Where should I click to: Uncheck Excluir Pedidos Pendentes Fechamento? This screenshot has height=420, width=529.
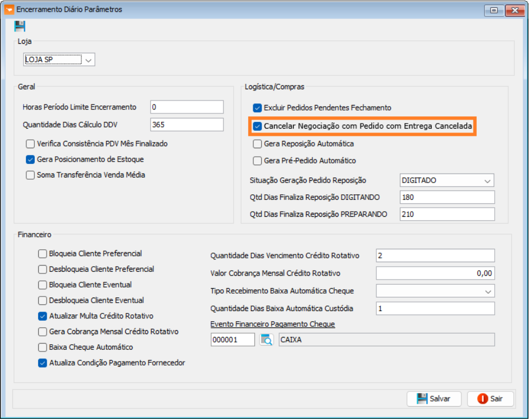pyautogui.click(x=257, y=108)
